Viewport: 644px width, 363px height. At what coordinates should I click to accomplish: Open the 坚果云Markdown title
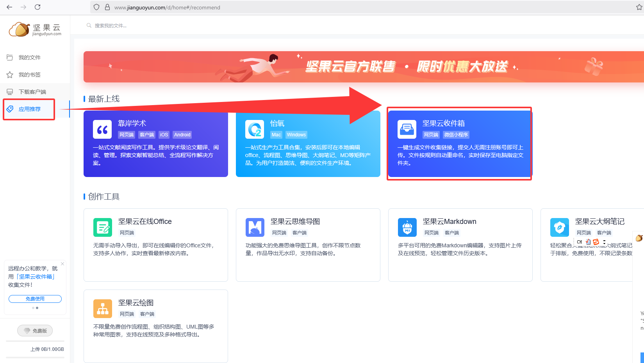[450, 222]
